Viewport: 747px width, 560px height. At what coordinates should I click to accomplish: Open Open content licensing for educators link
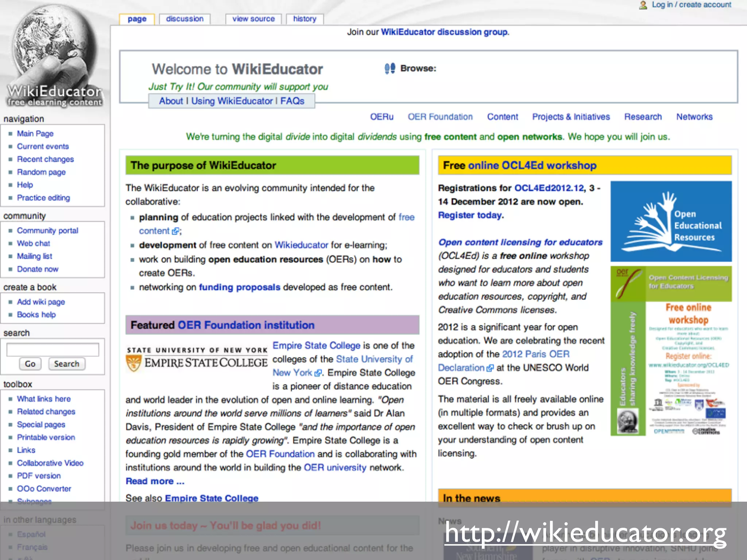coord(520,242)
